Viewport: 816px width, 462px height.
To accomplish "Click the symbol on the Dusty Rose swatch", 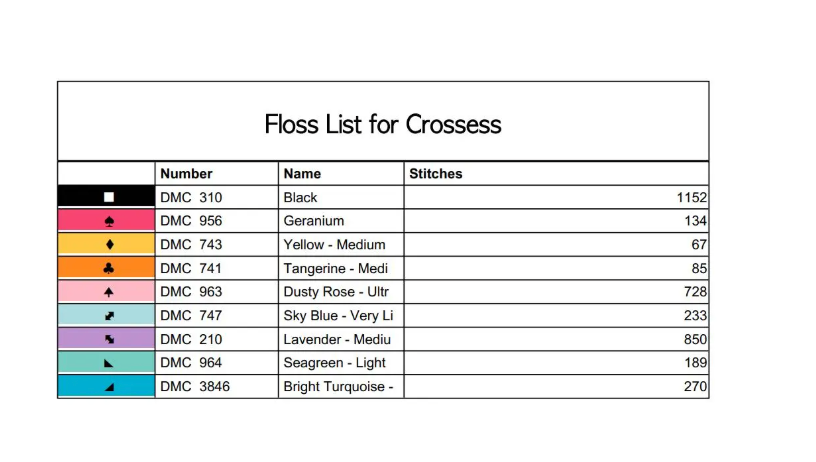I will [x=109, y=292].
